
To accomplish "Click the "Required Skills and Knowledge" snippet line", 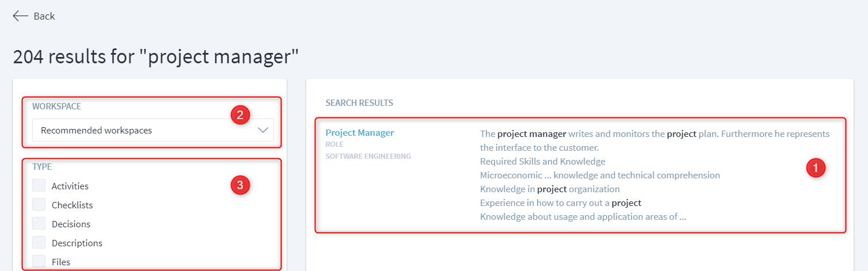I will tap(542, 161).
